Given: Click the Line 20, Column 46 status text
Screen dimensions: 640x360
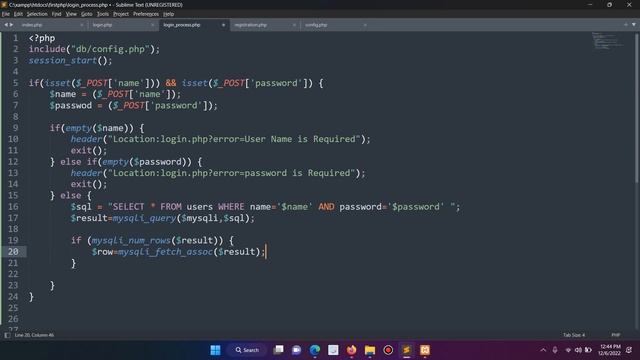Looking at the screenshot, I should 34,335.
